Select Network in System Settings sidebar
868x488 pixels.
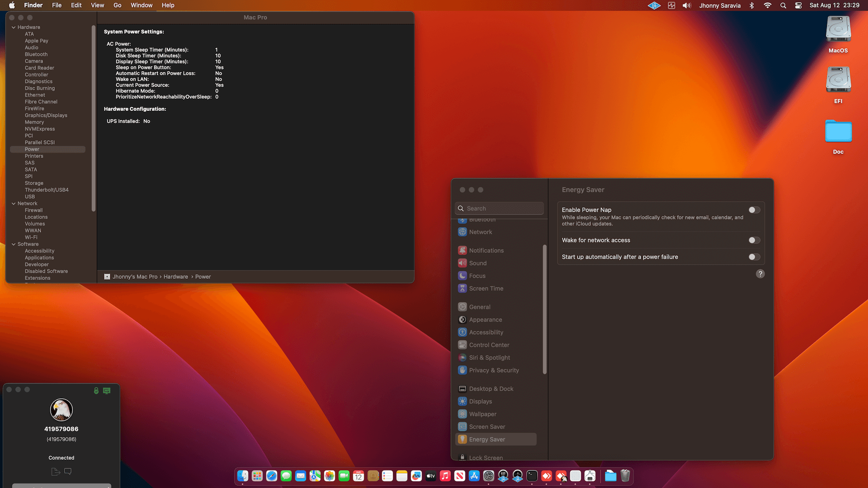click(x=496, y=232)
